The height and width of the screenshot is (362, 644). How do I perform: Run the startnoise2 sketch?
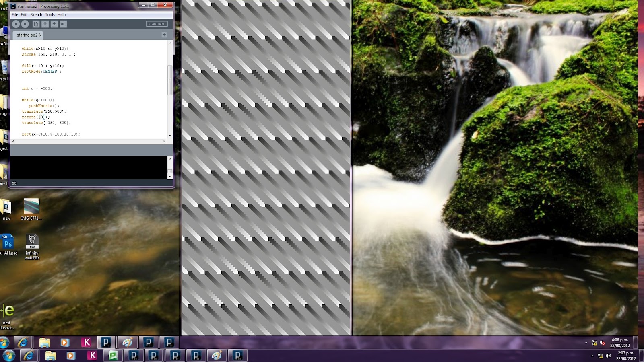[15, 24]
